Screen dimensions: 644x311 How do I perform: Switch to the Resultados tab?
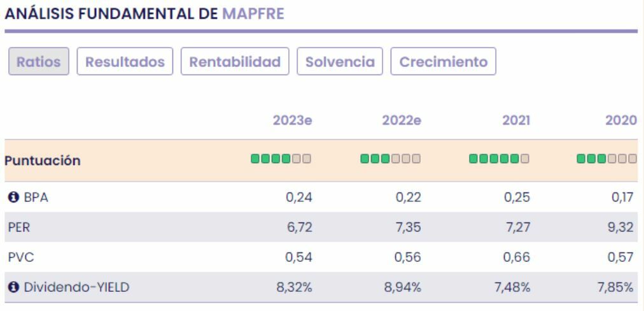click(x=125, y=62)
